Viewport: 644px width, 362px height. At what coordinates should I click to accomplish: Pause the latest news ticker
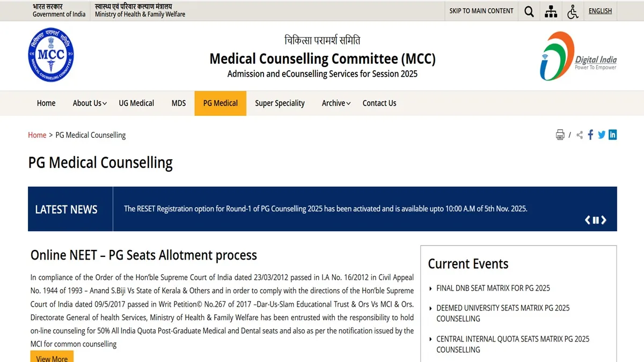[596, 220]
